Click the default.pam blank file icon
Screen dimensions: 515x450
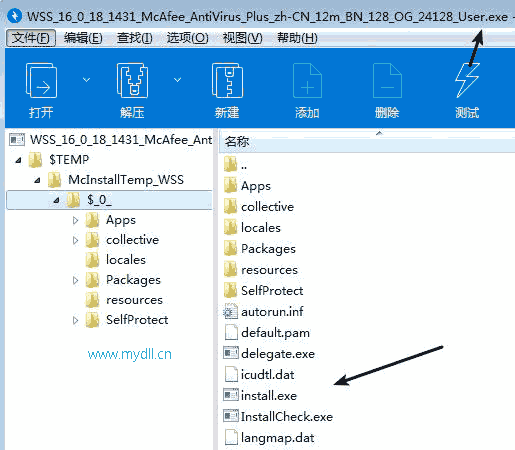point(231,332)
